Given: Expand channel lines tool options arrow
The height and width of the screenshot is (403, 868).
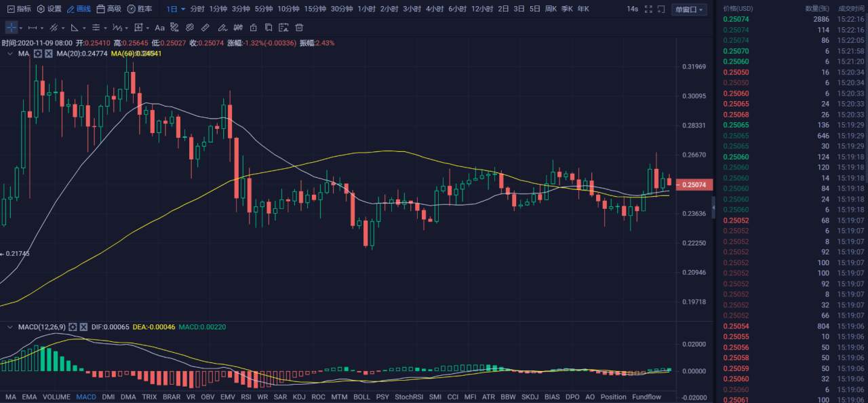Looking at the screenshot, I should (x=63, y=28).
